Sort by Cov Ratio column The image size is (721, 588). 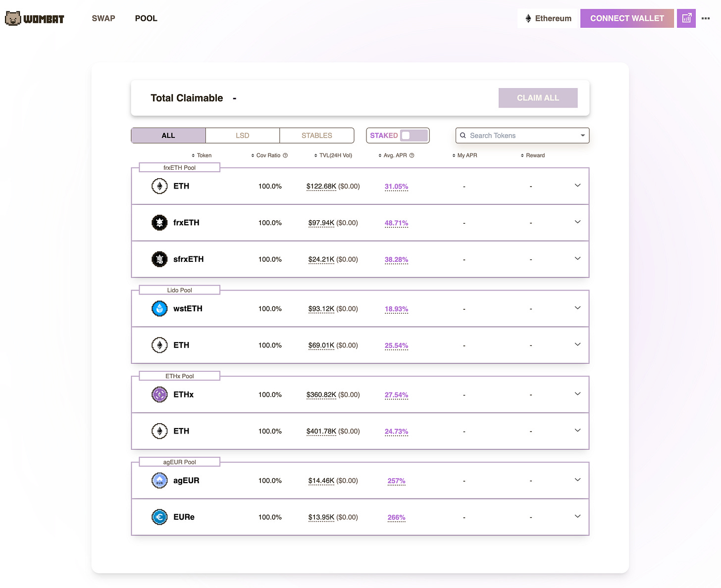pyautogui.click(x=266, y=155)
